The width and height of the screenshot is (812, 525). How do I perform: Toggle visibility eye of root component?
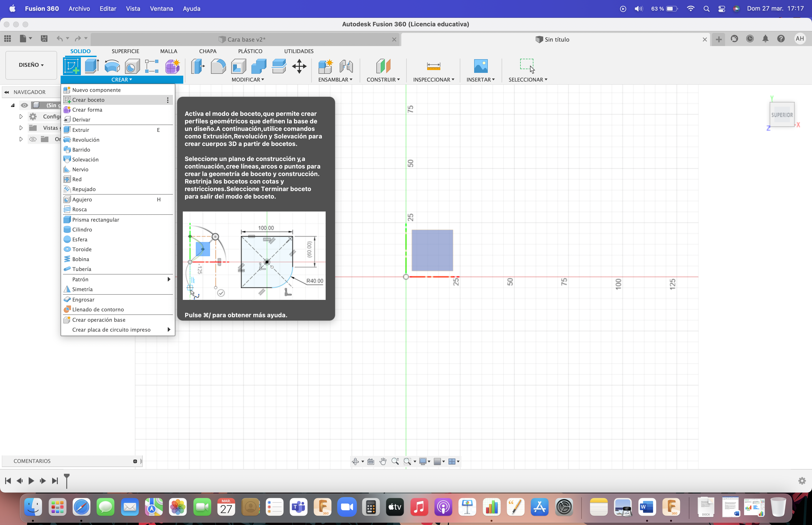[24, 105]
